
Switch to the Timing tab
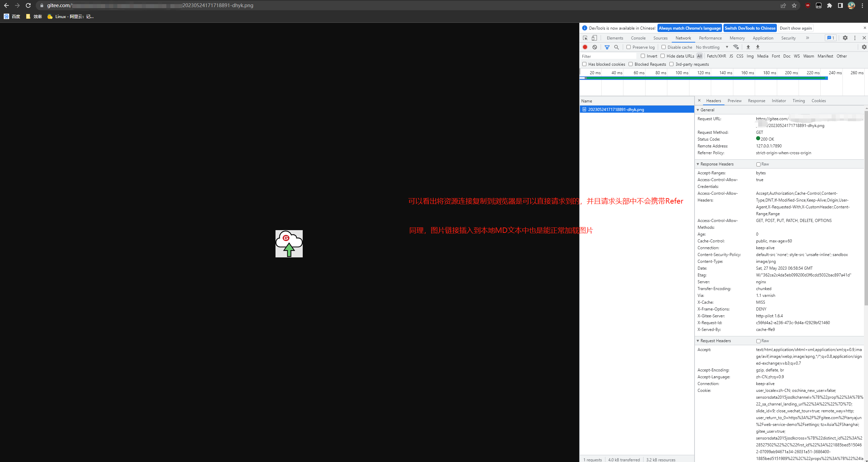[x=798, y=100]
